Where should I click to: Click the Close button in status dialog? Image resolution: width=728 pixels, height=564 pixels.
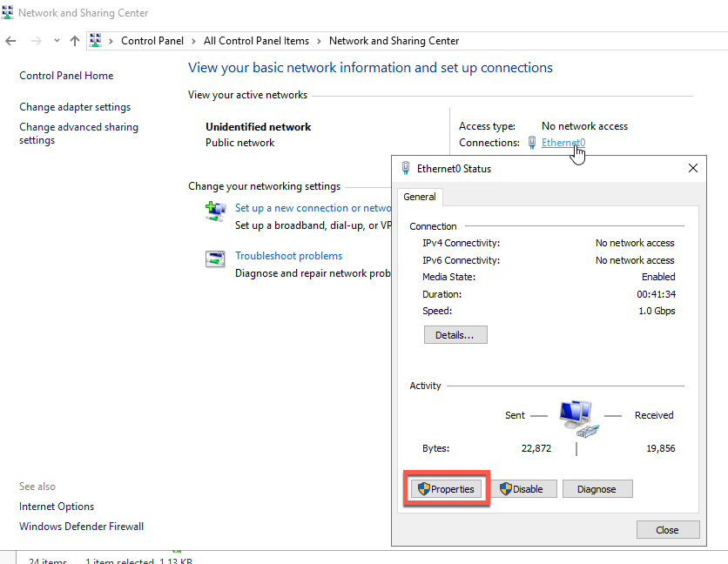pyautogui.click(x=668, y=530)
